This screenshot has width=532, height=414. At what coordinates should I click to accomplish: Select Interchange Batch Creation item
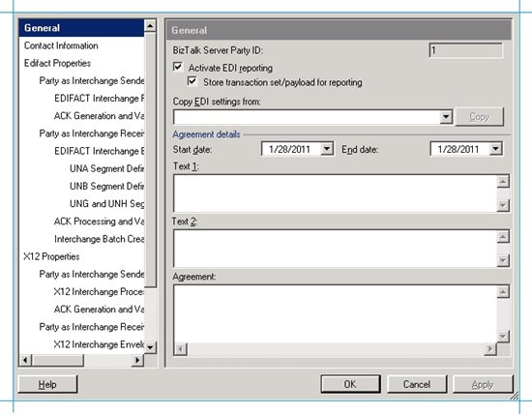pos(99,239)
